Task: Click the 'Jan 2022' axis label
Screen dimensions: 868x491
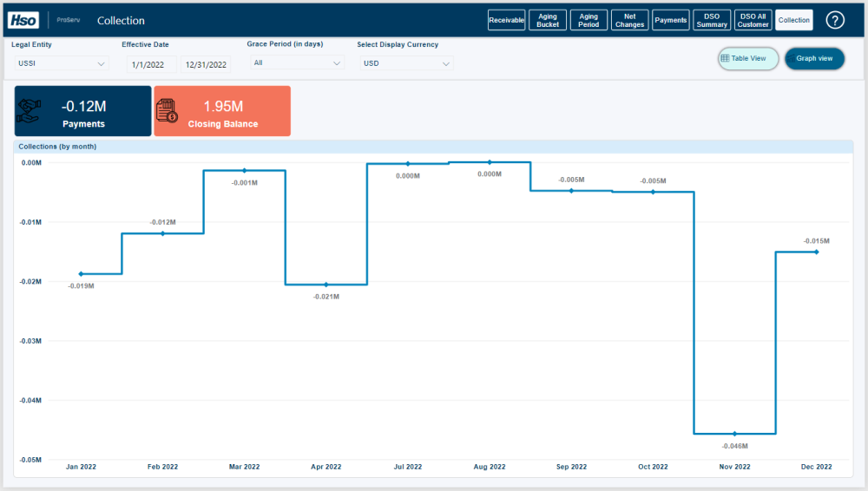Action: 81,467
